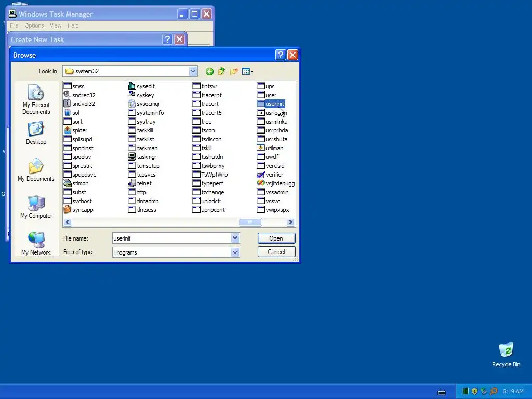Select the sndrec32 sound recorder icon
This screenshot has width=532, height=399.
tap(67, 95)
